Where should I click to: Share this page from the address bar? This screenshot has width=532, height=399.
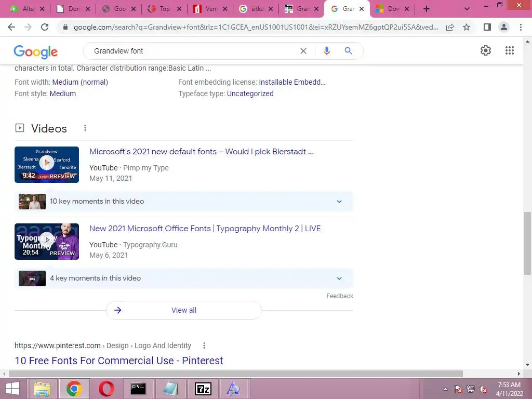point(450,27)
